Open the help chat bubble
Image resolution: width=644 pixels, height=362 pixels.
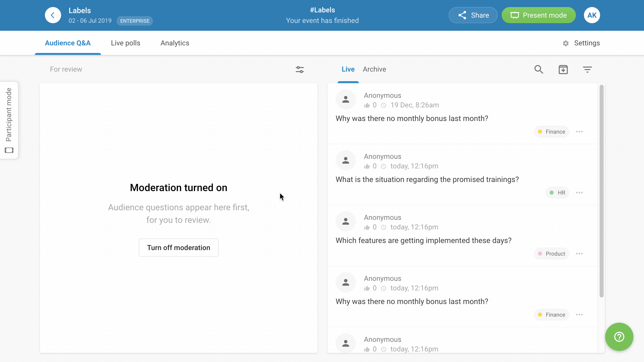tap(619, 337)
